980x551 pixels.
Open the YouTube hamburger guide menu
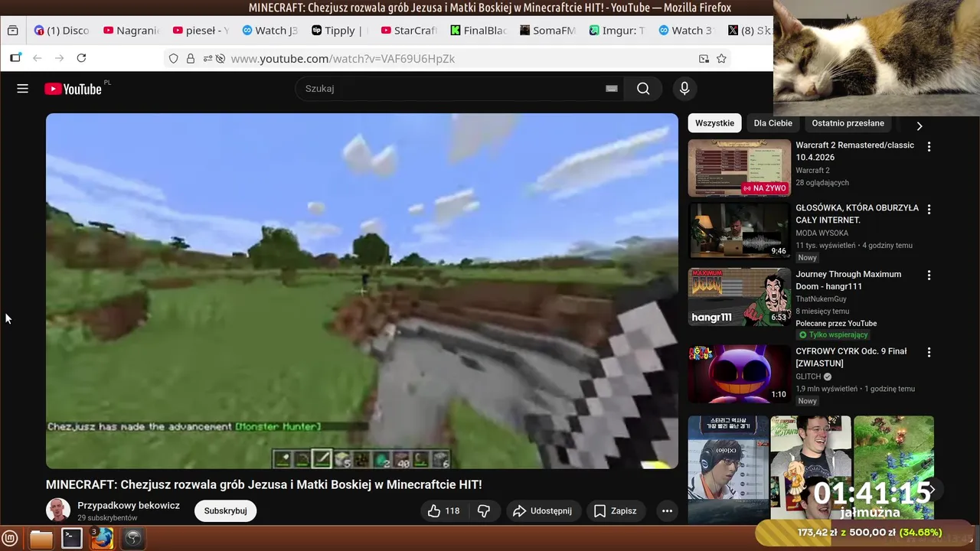[x=22, y=89]
